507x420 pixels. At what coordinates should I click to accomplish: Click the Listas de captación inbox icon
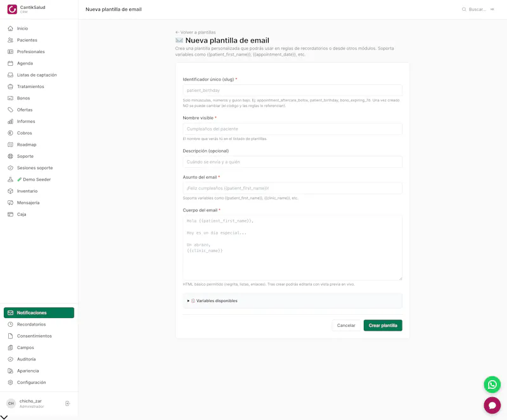tap(10, 75)
